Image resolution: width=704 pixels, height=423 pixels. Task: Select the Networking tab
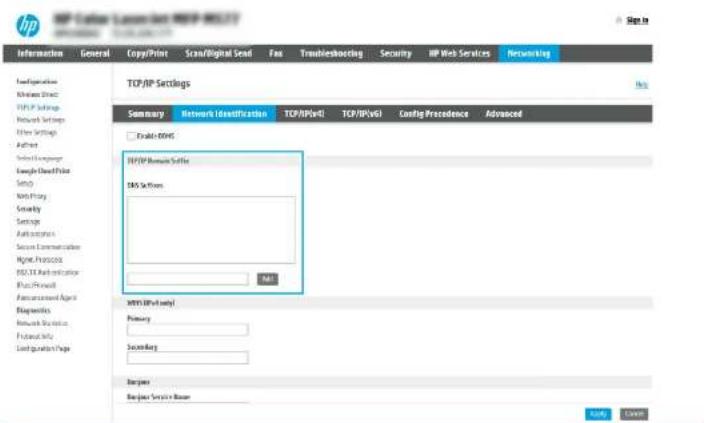point(528,53)
